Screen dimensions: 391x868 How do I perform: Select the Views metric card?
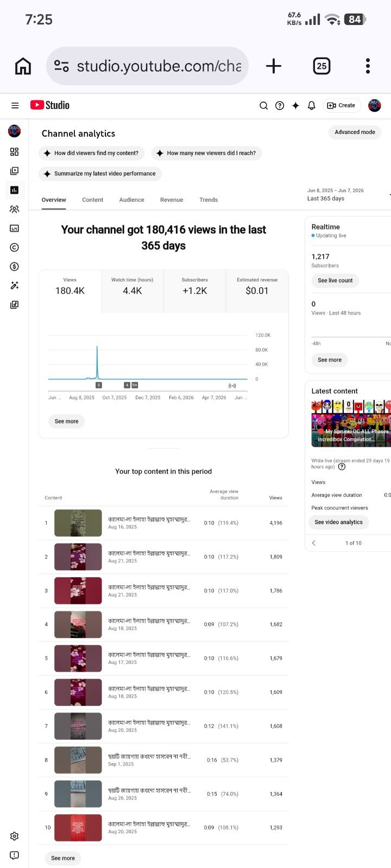(70, 291)
